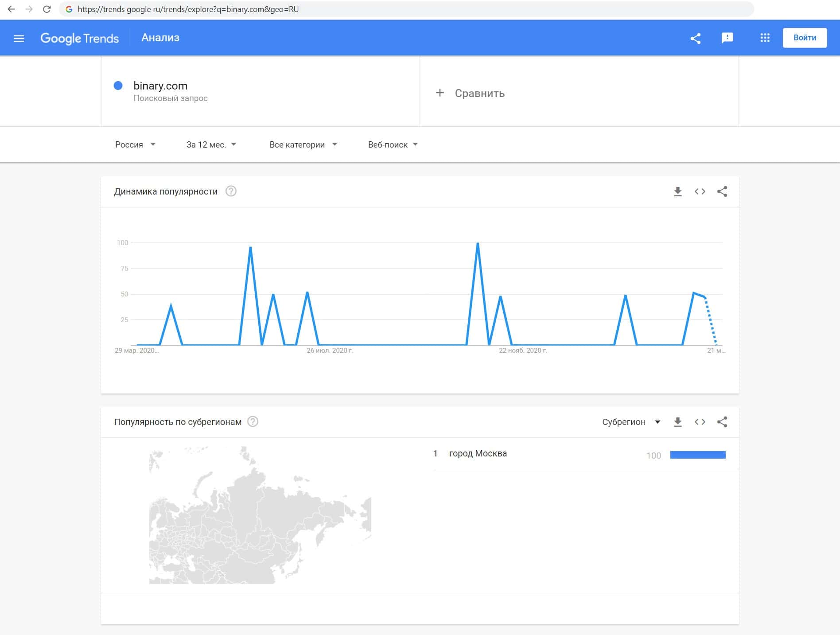Click the blue popularity bar for Москва
Image resolution: width=840 pixels, height=635 pixels.
(x=698, y=455)
